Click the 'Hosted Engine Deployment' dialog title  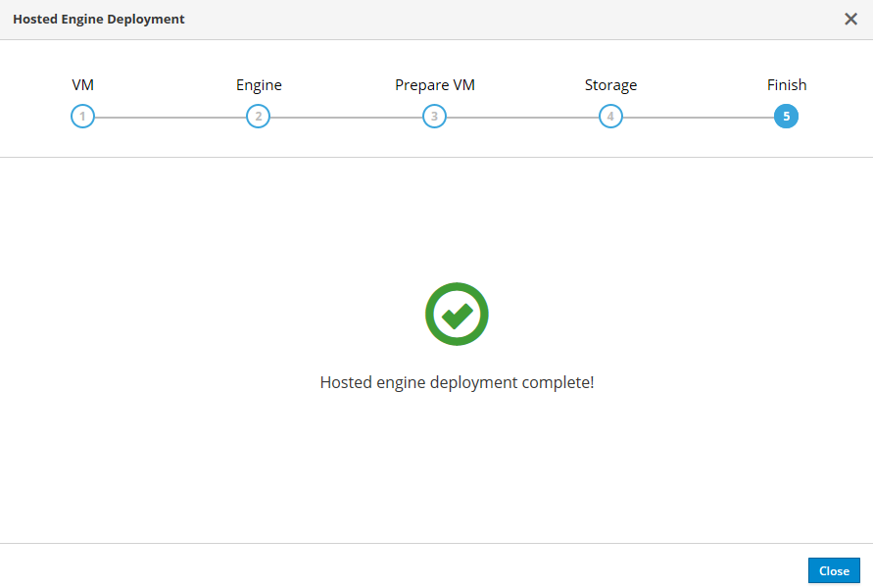tap(98, 19)
